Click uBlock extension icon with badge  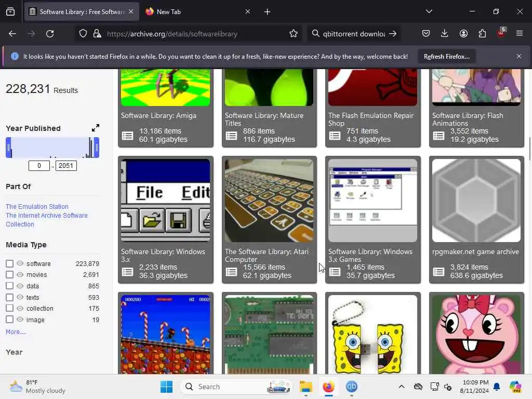click(x=501, y=33)
